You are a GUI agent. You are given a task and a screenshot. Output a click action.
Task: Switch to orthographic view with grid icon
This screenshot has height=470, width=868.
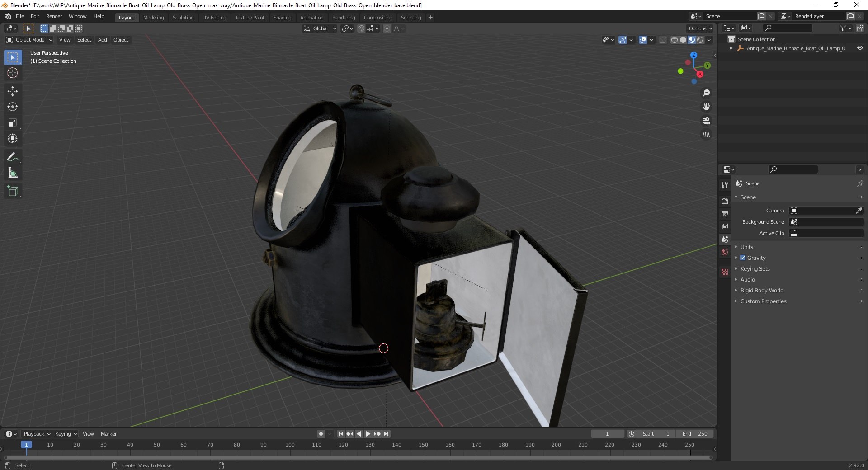(x=706, y=135)
